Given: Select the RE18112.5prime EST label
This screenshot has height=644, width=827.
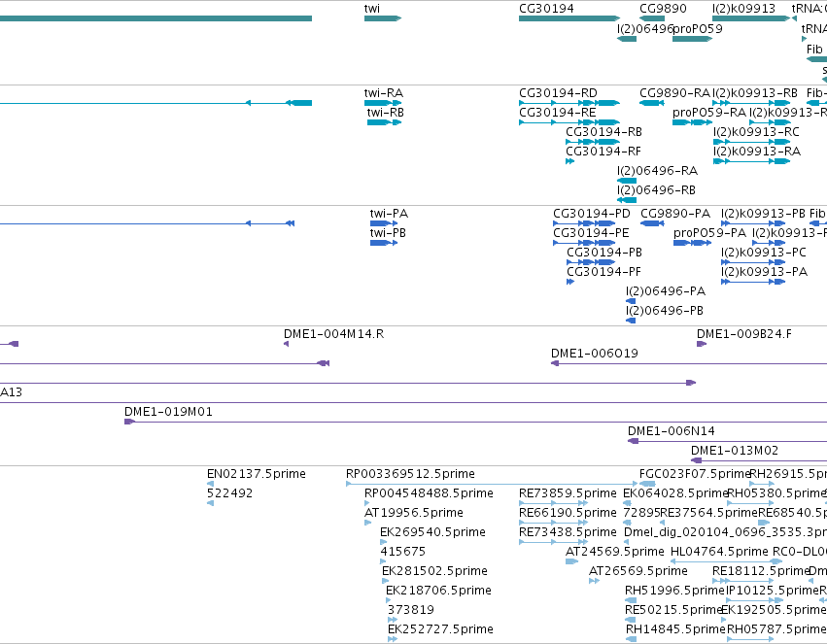Looking at the screenshot, I should click(761, 571).
